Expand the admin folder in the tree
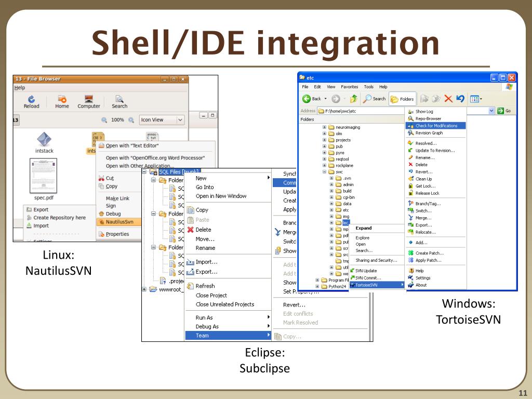This screenshot has height=399, width=532. 331,184
